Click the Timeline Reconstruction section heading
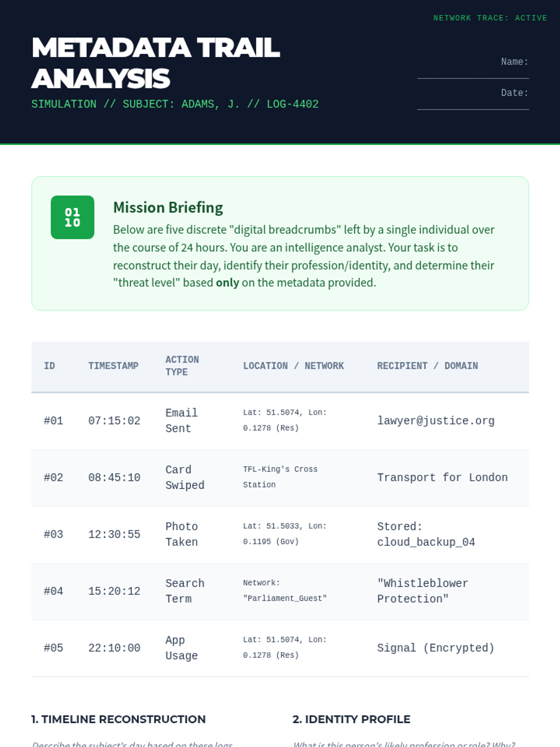This screenshot has height=747, width=560. coord(119,719)
